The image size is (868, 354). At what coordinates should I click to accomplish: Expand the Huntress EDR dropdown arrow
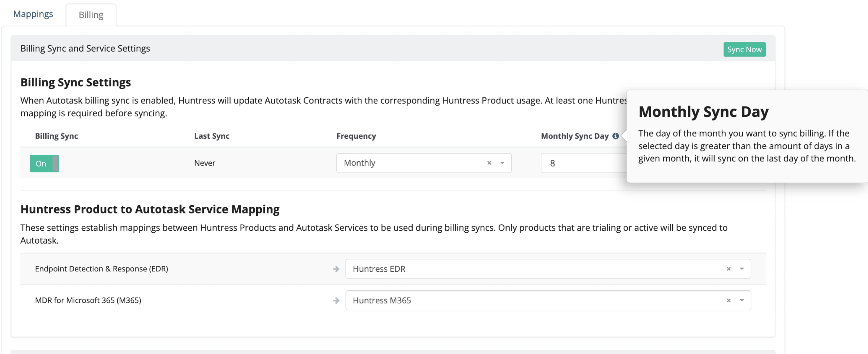tap(742, 269)
